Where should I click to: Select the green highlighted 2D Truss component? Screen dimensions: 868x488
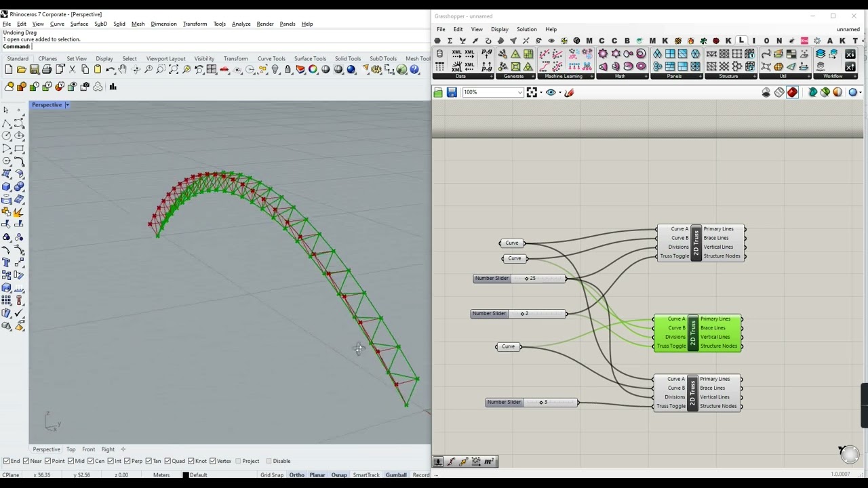(696, 332)
